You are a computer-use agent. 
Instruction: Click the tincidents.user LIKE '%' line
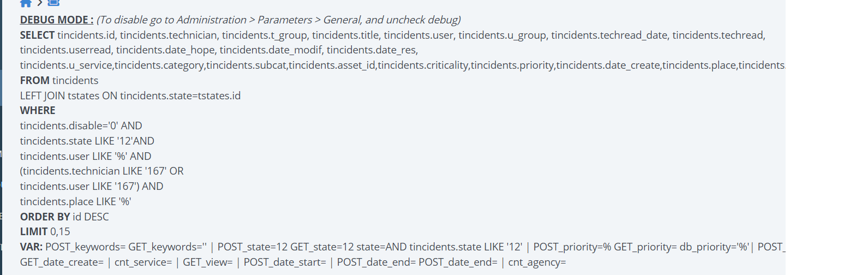tap(86, 156)
